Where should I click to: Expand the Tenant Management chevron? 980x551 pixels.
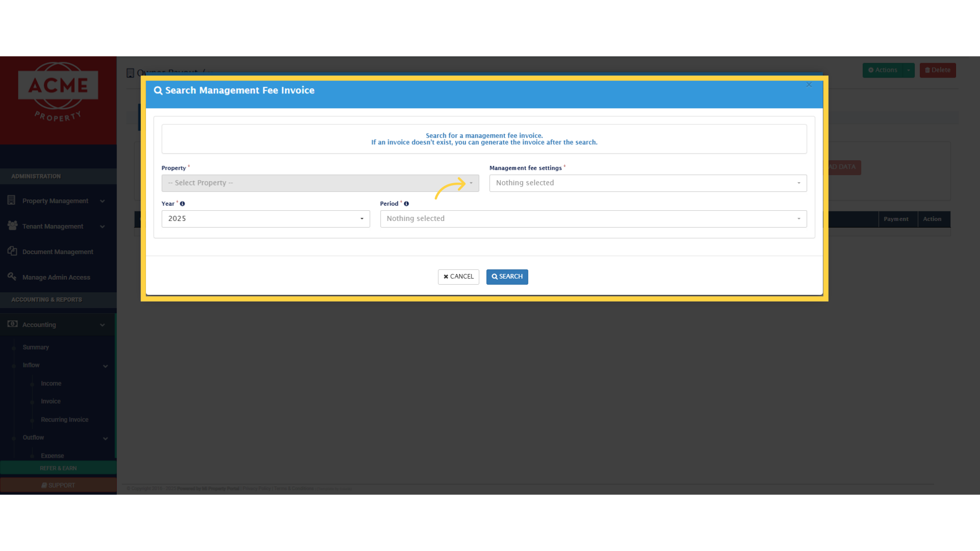click(103, 227)
